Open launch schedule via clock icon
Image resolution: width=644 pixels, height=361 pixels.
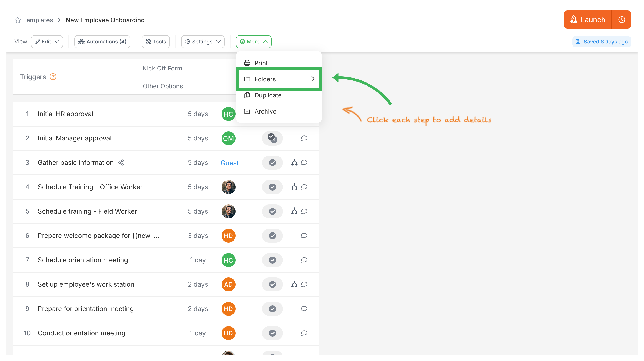tap(621, 20)
